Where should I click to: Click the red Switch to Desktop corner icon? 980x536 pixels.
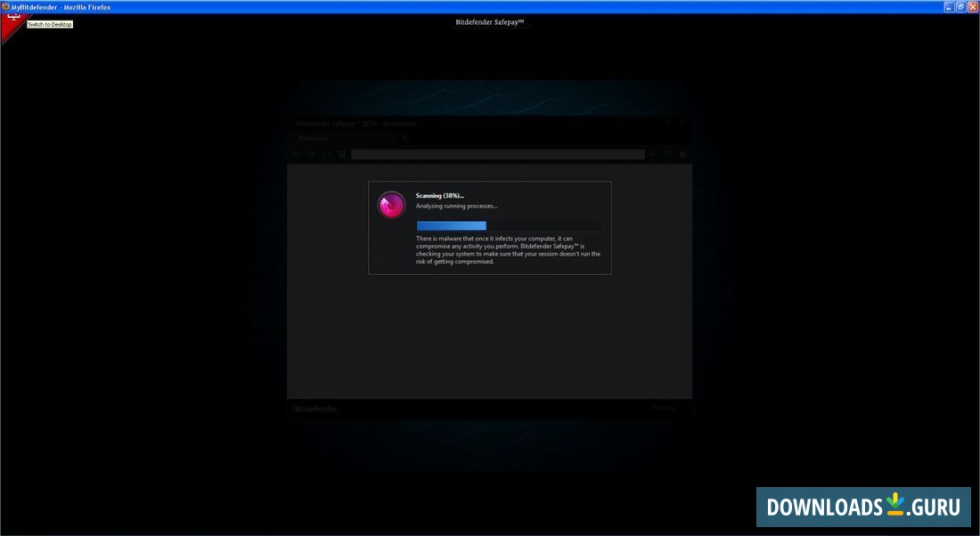12,24
